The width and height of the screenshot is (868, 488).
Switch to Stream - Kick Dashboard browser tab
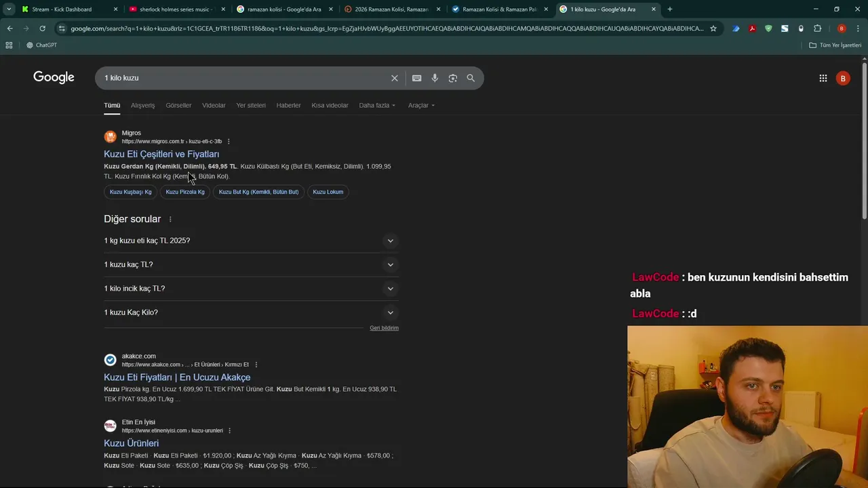point(71,9)
